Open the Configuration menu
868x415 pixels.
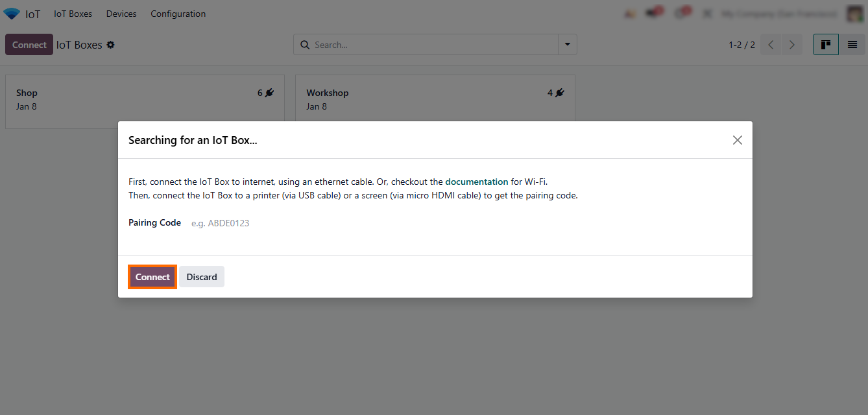[178, 14]
